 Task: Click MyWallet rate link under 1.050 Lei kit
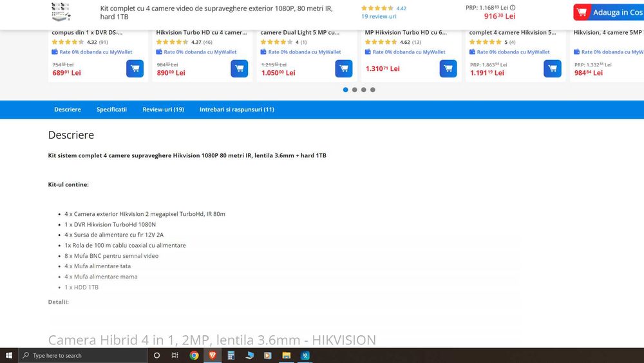[301, 52]
